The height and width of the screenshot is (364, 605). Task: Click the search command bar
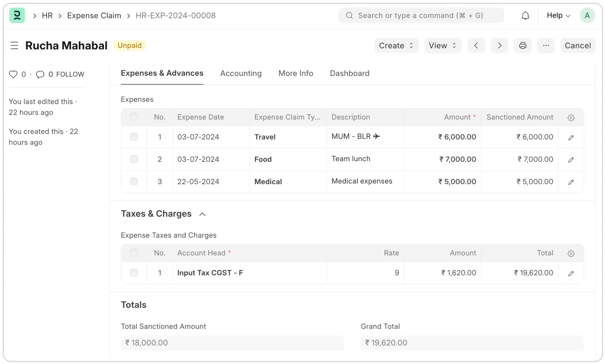pos(421,15)
